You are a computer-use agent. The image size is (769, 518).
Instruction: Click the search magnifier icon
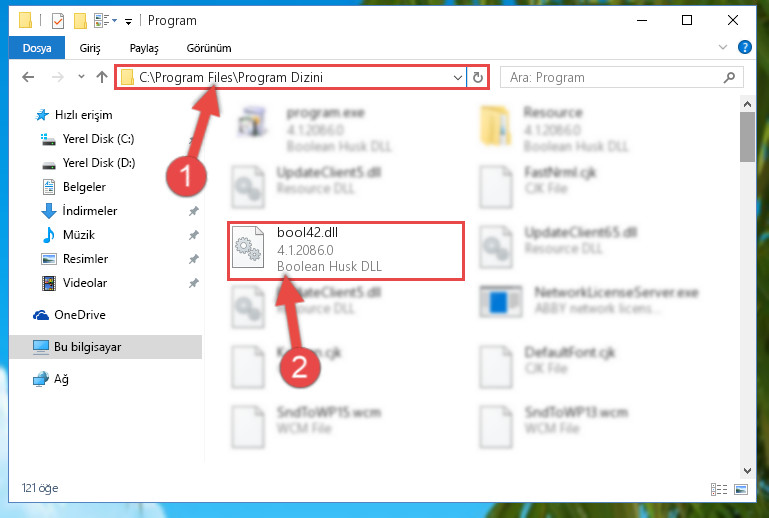729,78
